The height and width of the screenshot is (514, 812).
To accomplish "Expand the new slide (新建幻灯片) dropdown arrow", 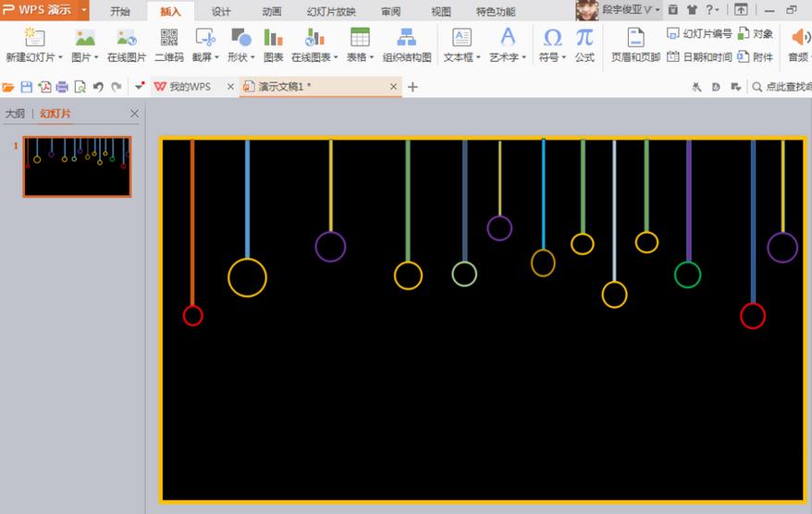I will click(x=60, y=57).
